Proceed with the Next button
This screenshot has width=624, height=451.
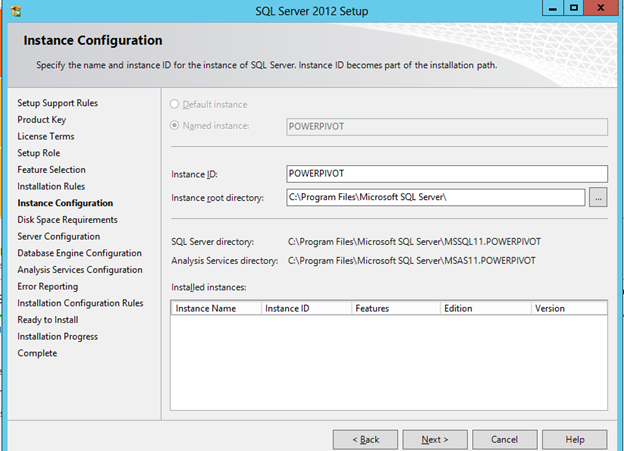click(435, 439)
